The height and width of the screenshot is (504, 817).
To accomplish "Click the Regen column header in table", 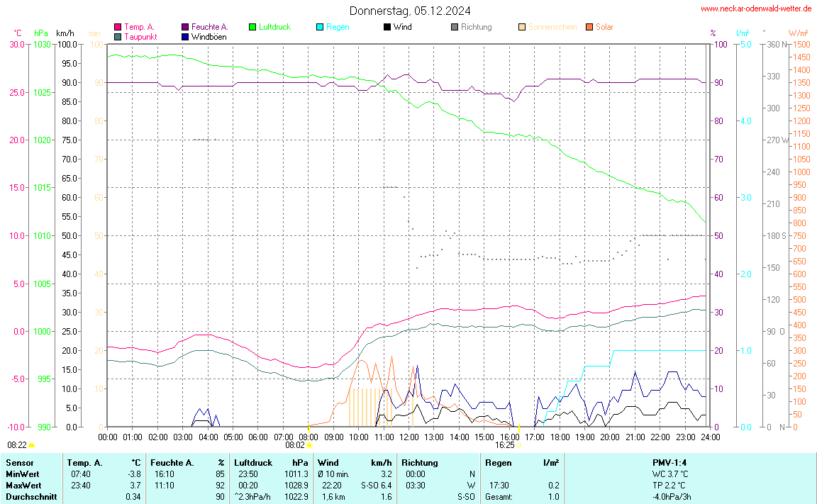I will point(498,463).
